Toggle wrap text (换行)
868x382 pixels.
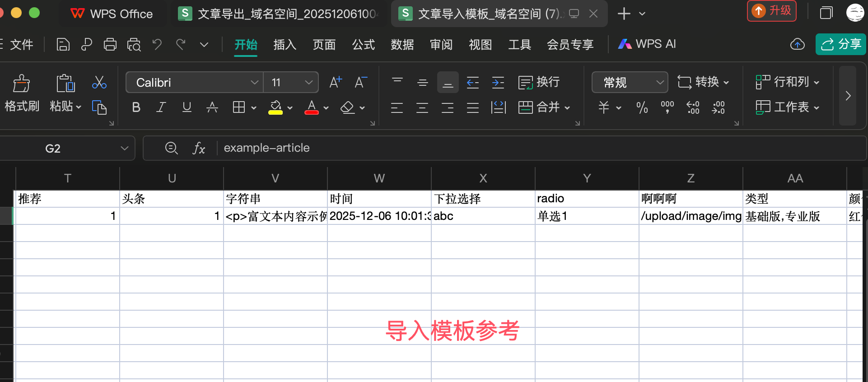point(539,82)
